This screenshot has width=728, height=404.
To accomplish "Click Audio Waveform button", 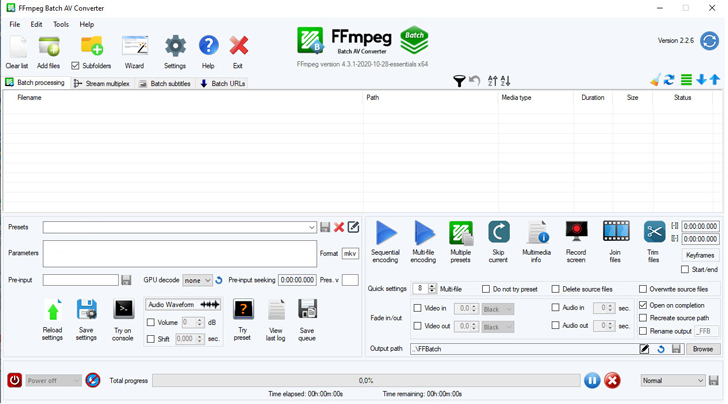I will tap(183, 305).
